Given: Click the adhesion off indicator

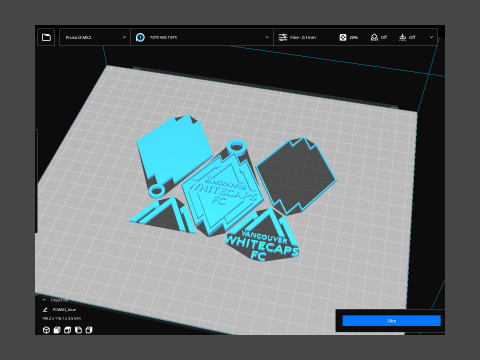Looking at the screenshot, I should (x=407, y=37).
